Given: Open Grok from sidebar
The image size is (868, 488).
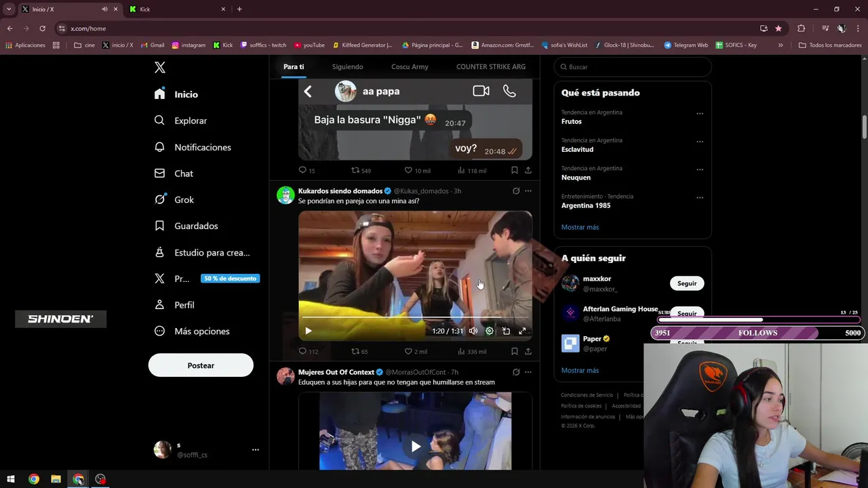Looking at the screenshot, I should pyautogui.click(x=174, y=199).
